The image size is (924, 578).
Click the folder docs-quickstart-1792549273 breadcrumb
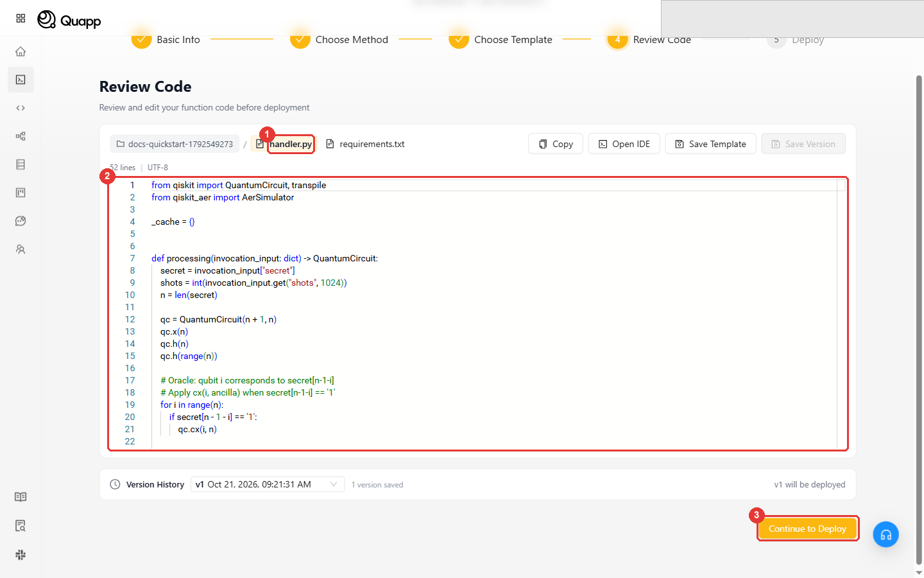(x=175, y=144)
